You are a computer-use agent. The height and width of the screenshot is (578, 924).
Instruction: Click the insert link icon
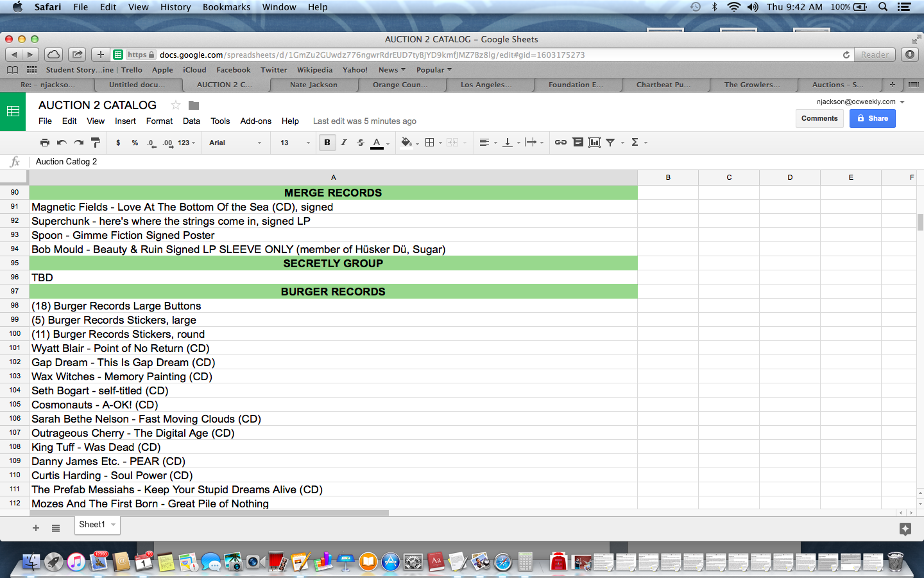[560, 143]
